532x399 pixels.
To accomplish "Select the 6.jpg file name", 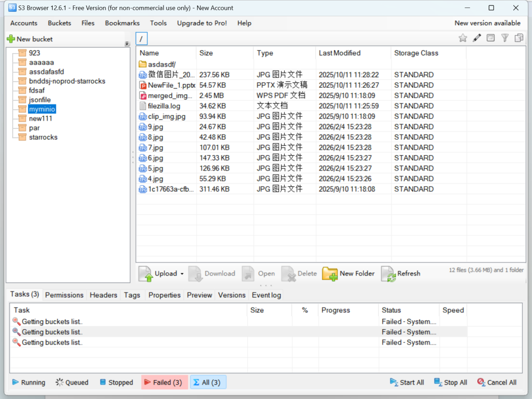I will tap(155, 158).
